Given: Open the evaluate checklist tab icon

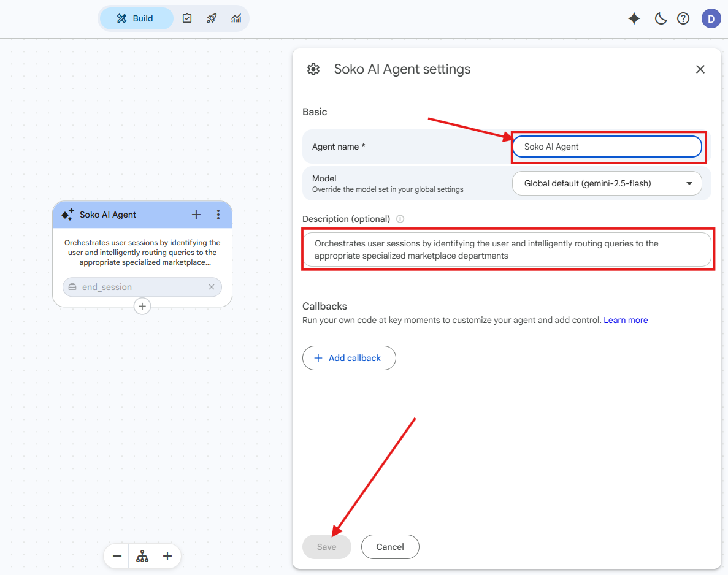Looking at the screenshot, I should coord(187,18).
